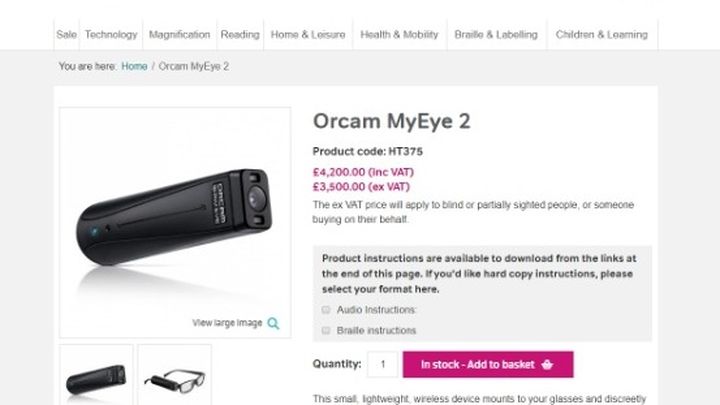Open the Home & Leisure category

309,34
